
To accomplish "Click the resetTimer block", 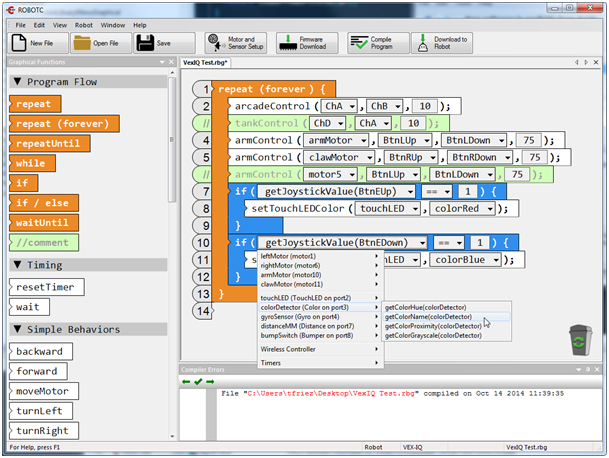I will [x=47, y=287].
